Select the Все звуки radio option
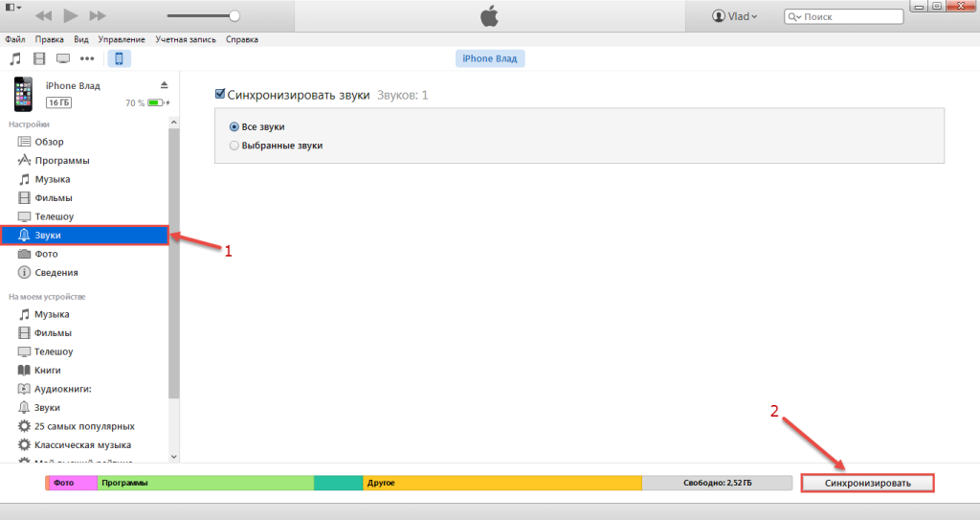 tap(234, 127)
